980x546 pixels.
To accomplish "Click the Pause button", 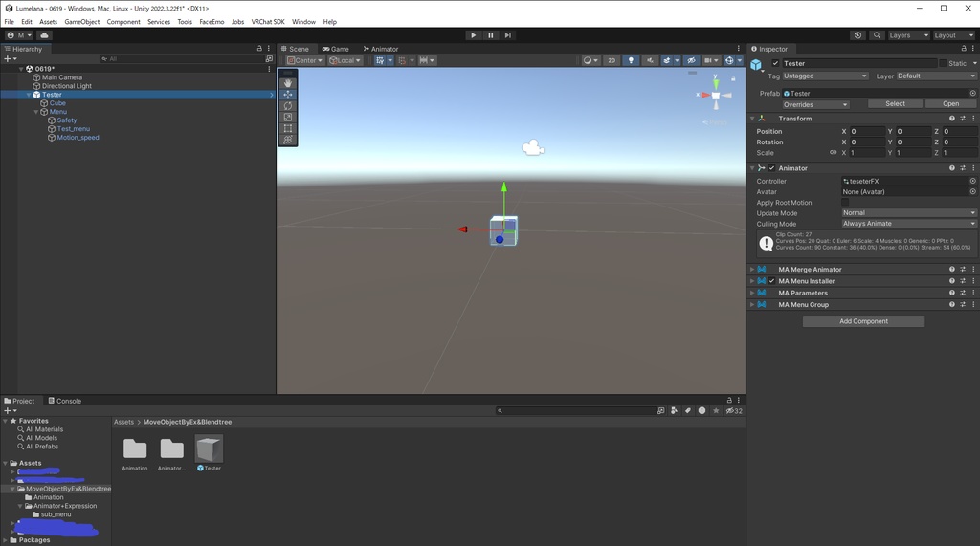I will (x=491, y=35).
